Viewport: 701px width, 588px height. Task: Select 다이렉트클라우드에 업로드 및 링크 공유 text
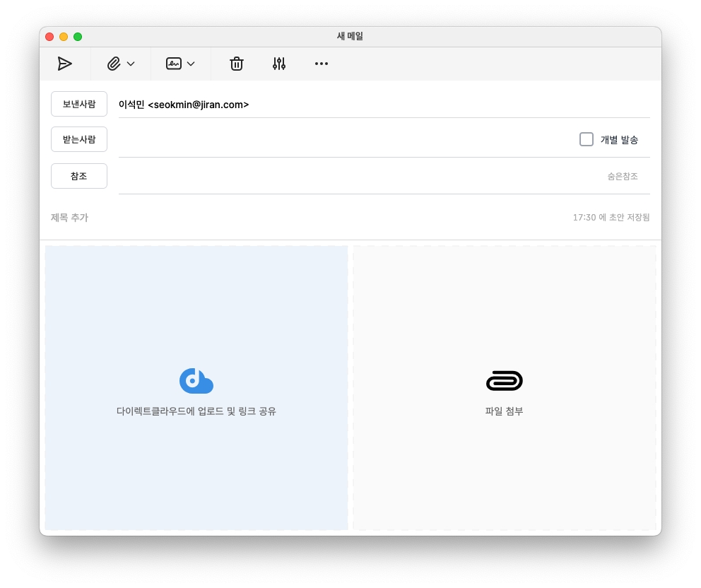pyautogui.click(x=196, y=411)
